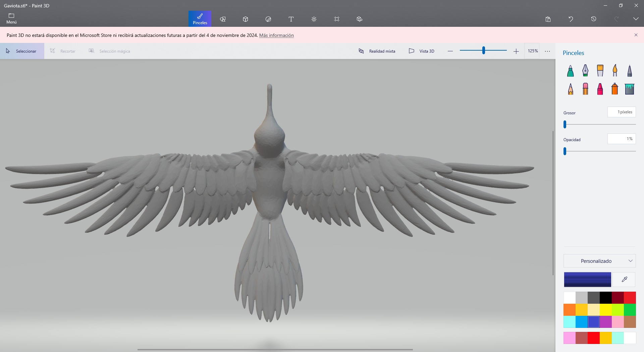This screenshot has width=644, height=352.
Task: Pick the Spray can tool
Action: point(615,89)
